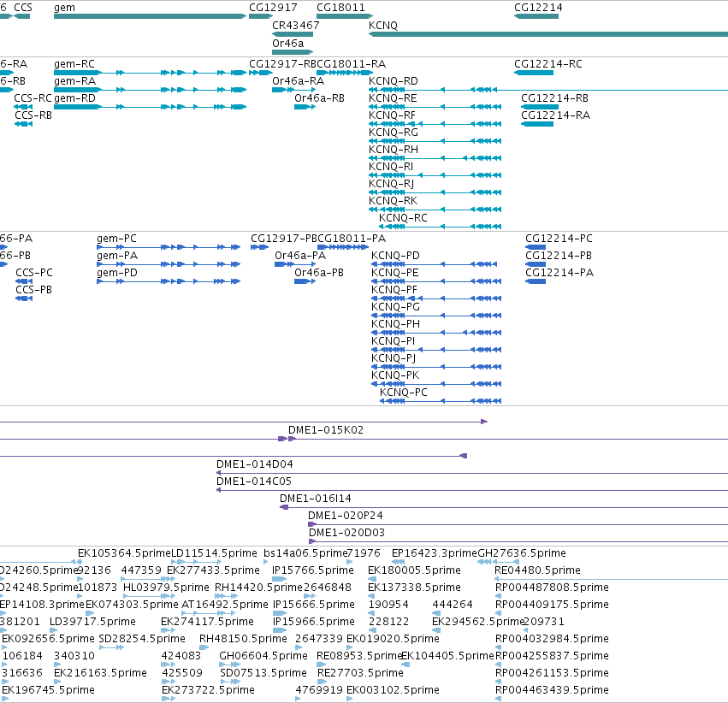Click BAC clone DME1-020D03

click(x=346, y=533)
